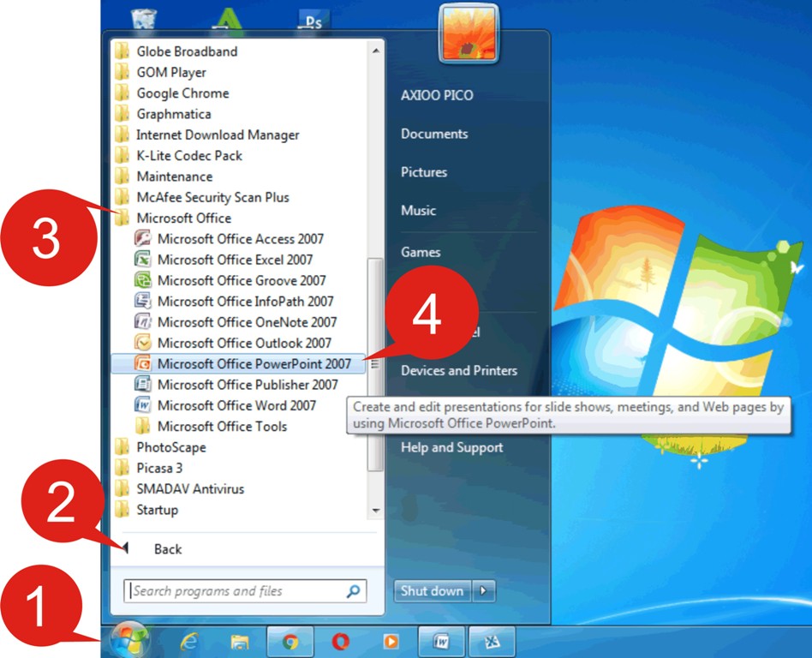Expand the Maintenance folder
This screenshot has width=812, height=658.
[x=164, y=176]
